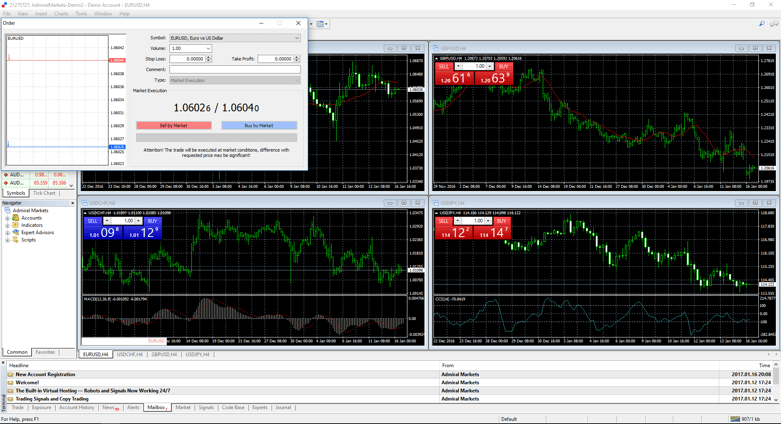Click BUY on the USDCHF chart panel
Viewport: 781px width, 424px height.
pyautogui.click(x=152, y=221)
